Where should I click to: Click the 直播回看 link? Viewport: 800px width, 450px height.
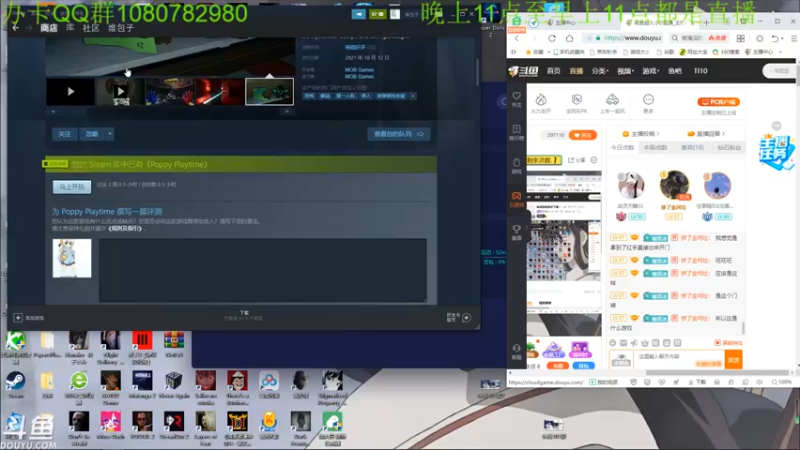706,134
